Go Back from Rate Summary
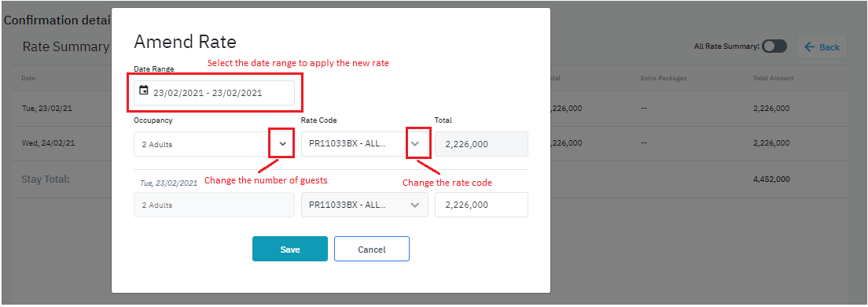The height and width of the screenshot is (307, 868). tap(822, 47)
